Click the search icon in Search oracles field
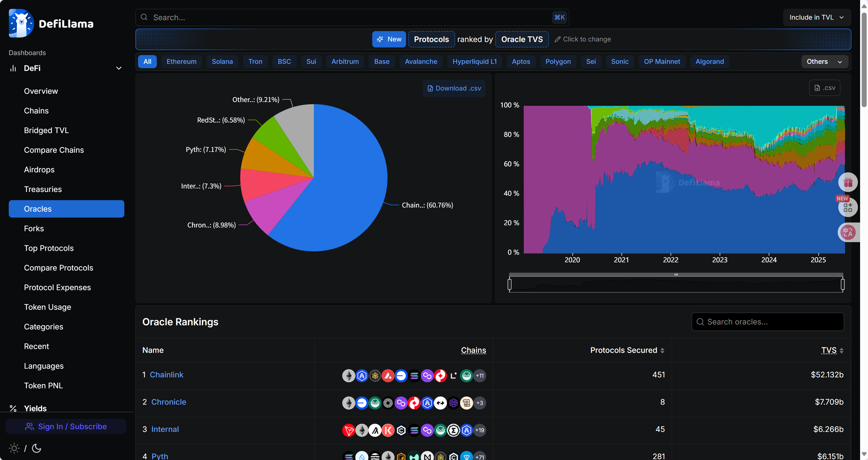The height and width of the screenshot is (460, 868). [700, 322]
